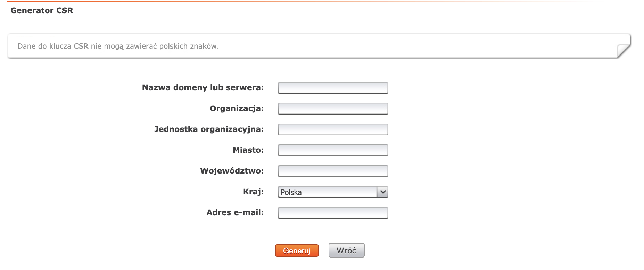Click the "Nazwa domeny lub serwera:" label

(203, 87)
